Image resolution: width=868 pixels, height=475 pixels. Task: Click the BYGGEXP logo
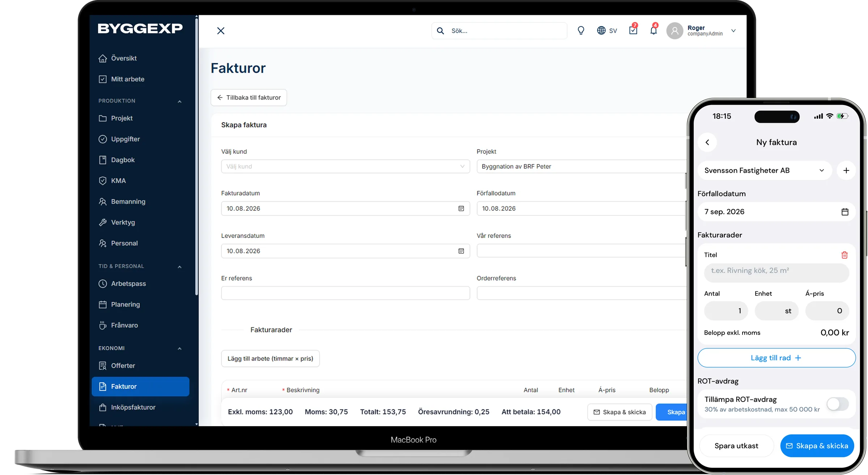click(x=140, y=28)
